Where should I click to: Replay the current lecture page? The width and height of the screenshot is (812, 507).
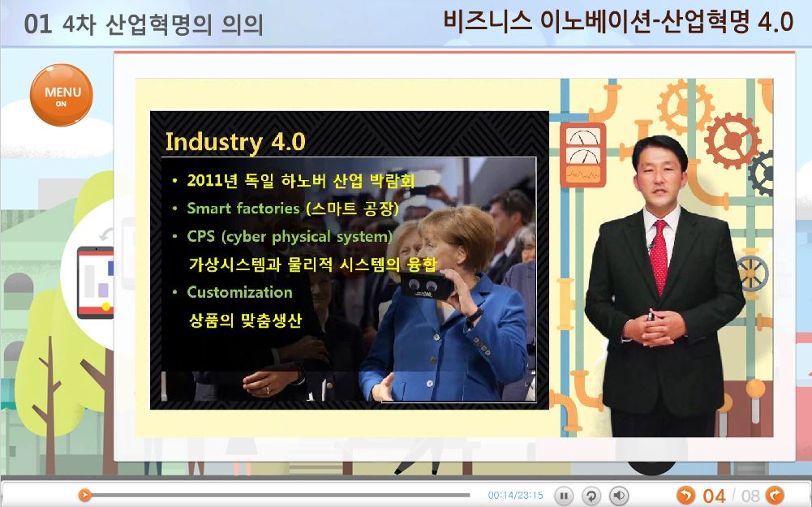(591, 496)
